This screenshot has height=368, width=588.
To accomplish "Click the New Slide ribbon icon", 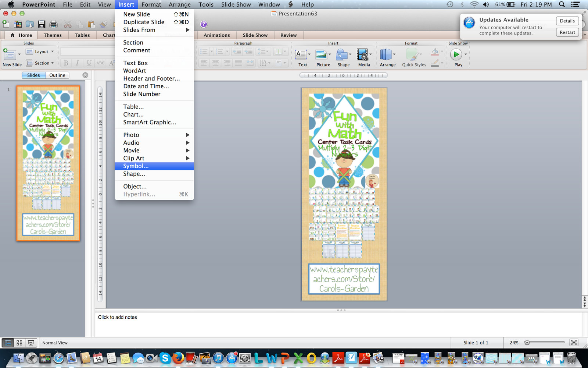I will click(x=10, y=54).
